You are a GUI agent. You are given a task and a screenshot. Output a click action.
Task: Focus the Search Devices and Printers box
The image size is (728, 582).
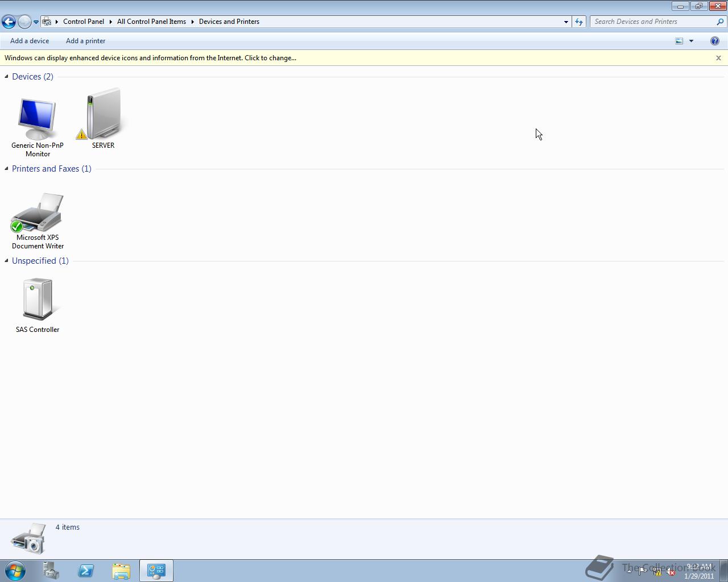click(x=653, y=22)
